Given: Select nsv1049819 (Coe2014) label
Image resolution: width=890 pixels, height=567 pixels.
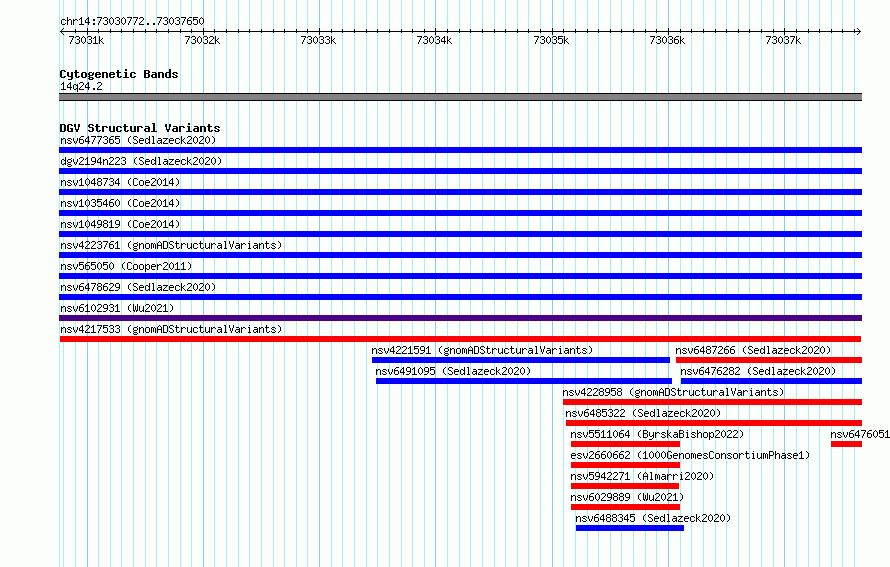Looking at the screenshot, I should (120, 224).
